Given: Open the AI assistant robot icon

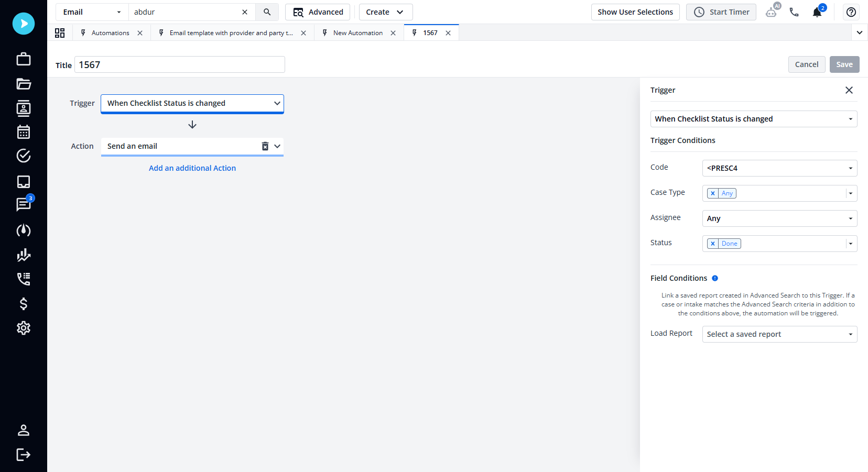Looking at the screenshot, I should tap(772, 12).
